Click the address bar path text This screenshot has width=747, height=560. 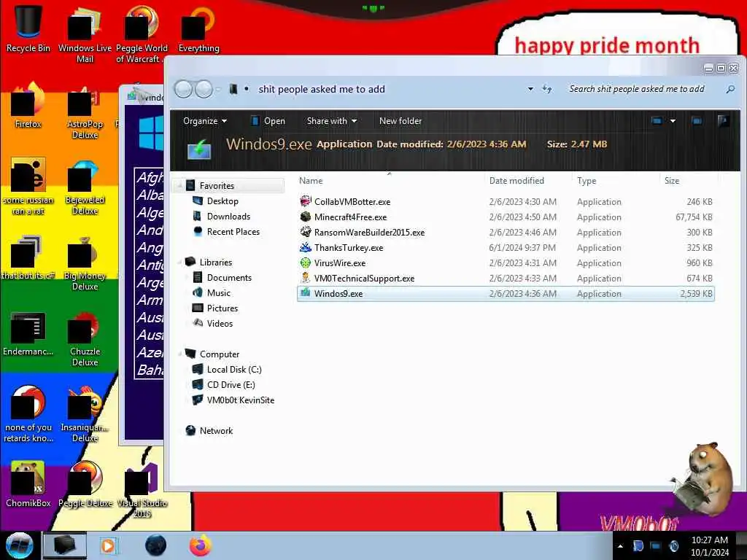pyautogui.click(x=322, y=89)
